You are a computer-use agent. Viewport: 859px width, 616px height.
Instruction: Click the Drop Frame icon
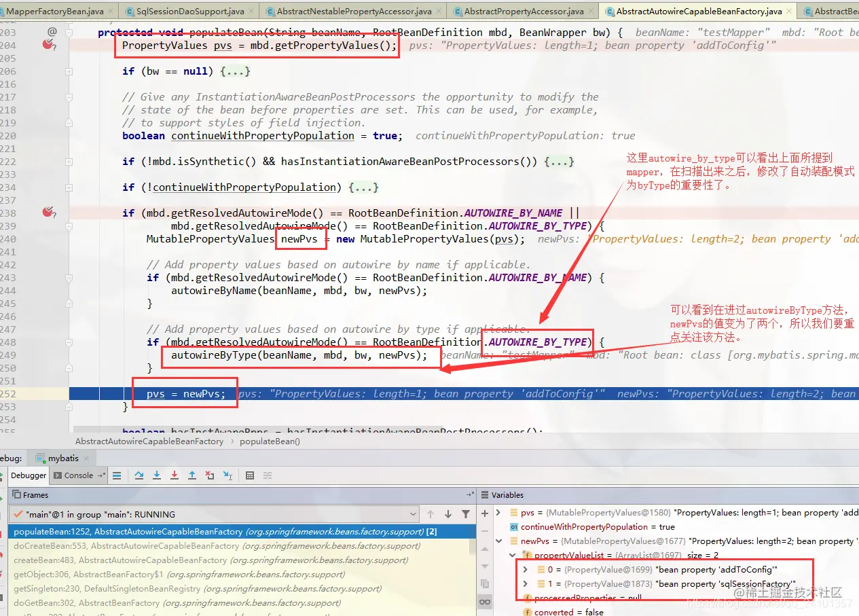210,475
